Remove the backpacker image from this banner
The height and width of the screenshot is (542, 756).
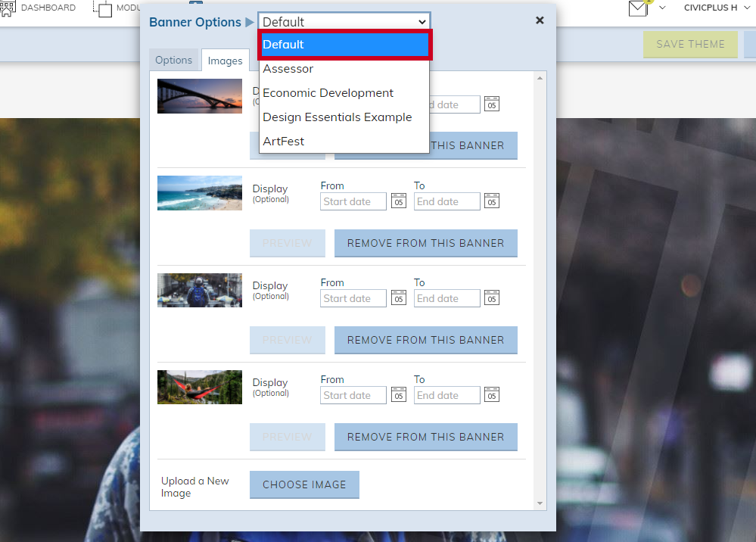426,340
